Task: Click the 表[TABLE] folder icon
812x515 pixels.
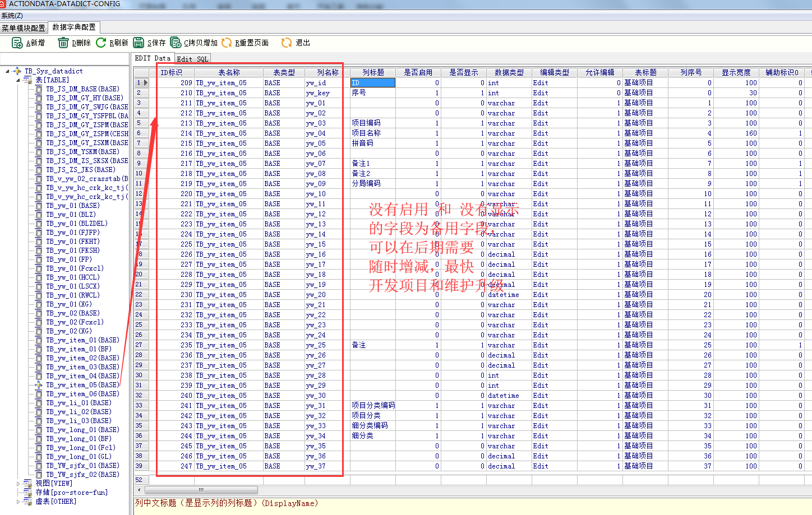Action: point(29,80)
